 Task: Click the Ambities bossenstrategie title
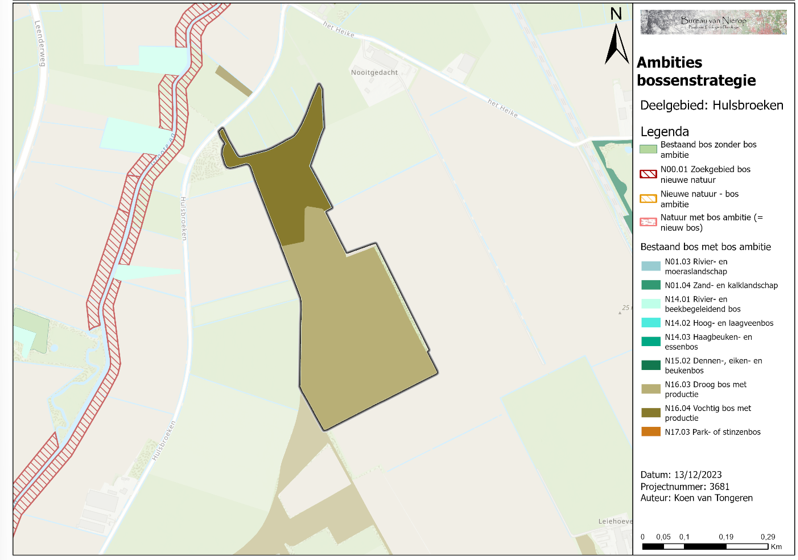[x=695, y=71]
